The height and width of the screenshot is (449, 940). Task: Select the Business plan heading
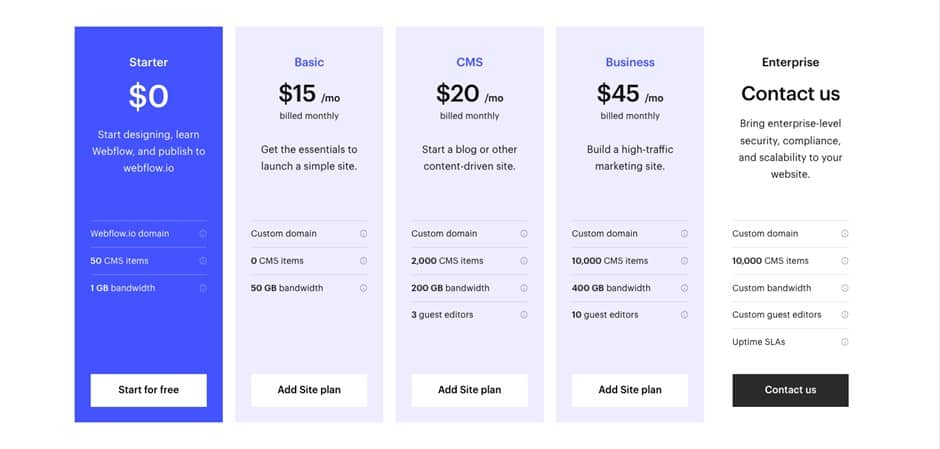pos(630,62)
